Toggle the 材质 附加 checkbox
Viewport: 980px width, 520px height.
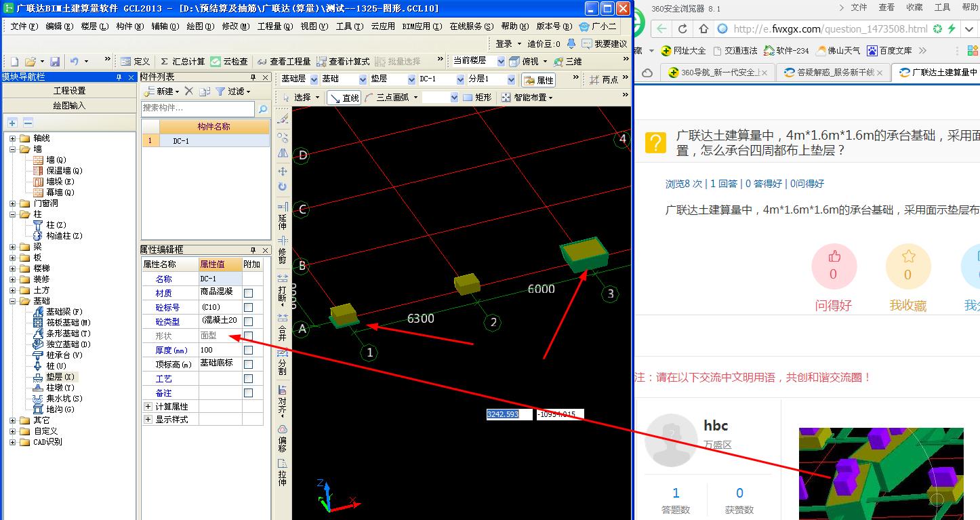(249, 293)
